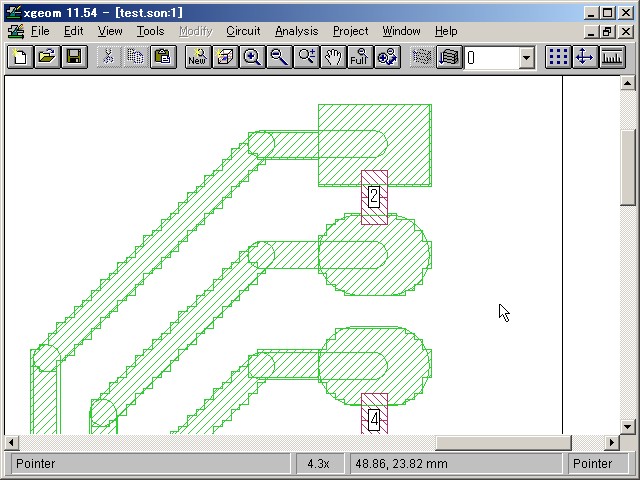Click the Copy toolbar icon

(136, 57)
